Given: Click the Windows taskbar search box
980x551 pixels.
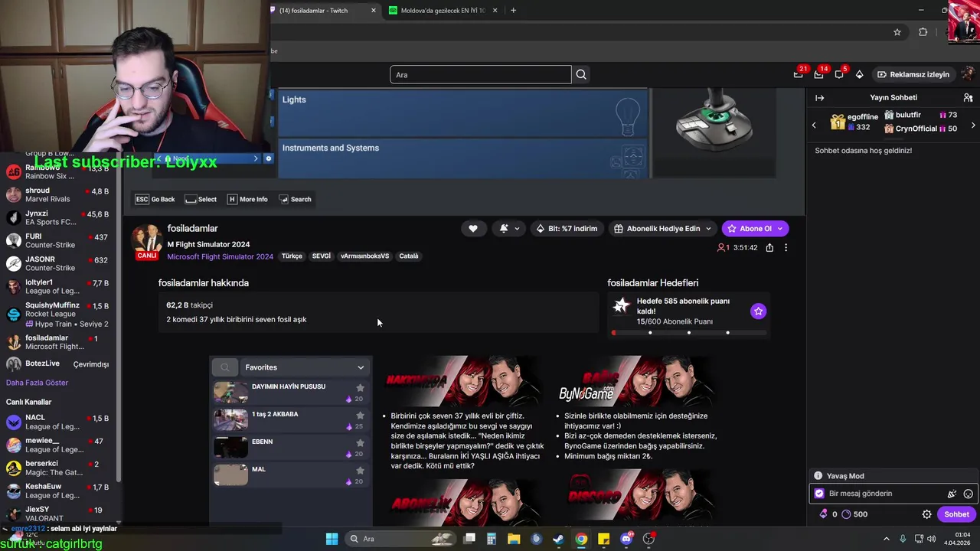Looking at the screenshot, I should [x=399, y=539].
